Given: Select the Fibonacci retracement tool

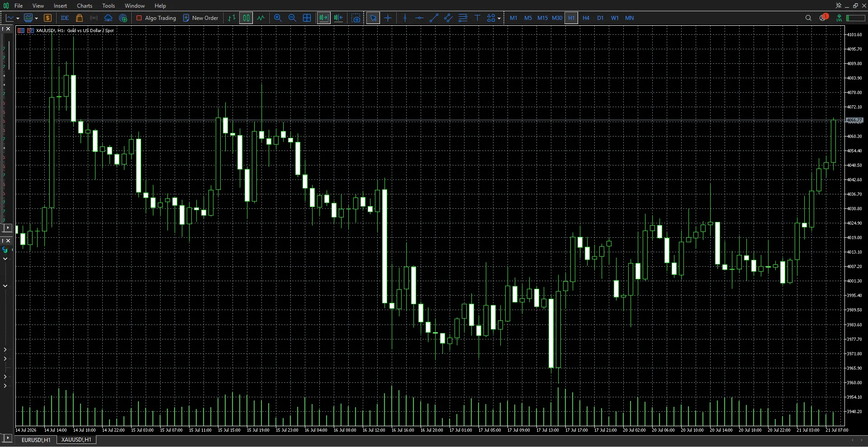Looking at the screenshot, I should [x=463, y=18].
